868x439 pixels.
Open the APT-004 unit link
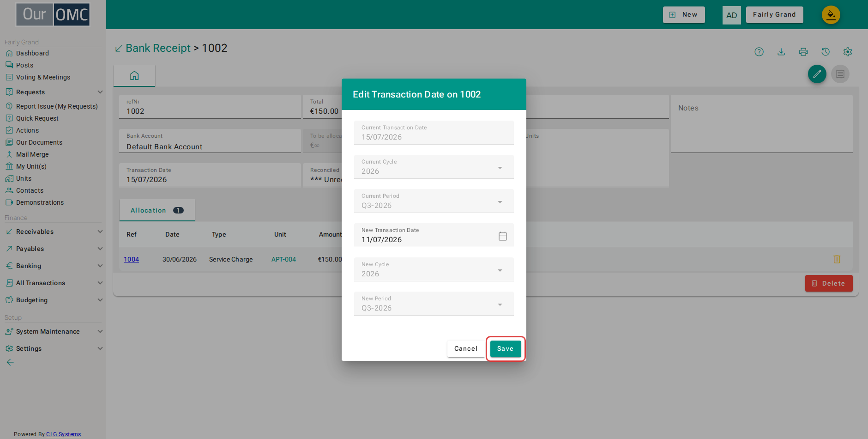(x=283, y=259)
